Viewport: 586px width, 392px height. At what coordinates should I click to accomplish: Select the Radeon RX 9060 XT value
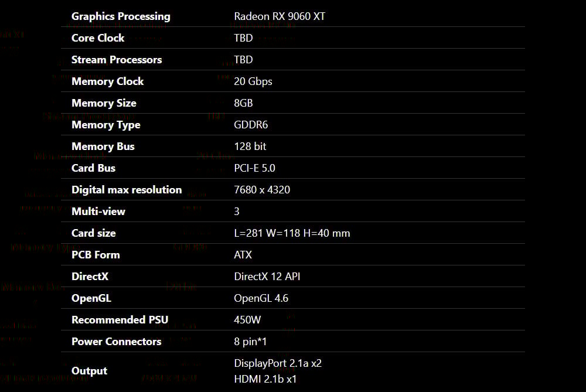click(x=280, y=16)
